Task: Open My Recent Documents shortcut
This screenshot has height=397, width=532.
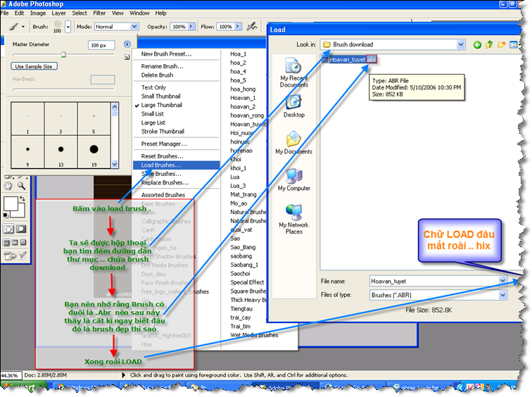Action: pos(294,73)
